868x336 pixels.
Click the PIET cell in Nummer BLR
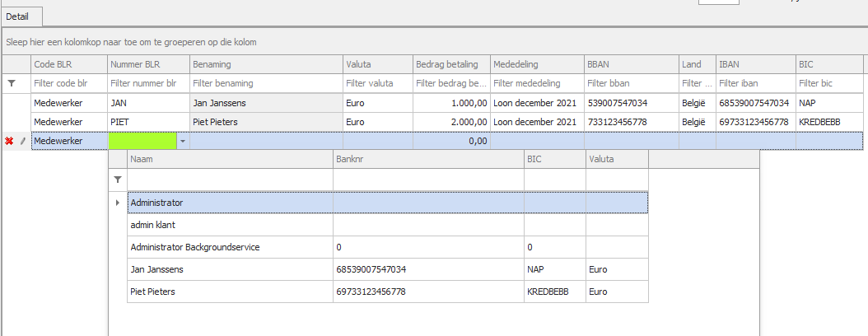[148, 122]
